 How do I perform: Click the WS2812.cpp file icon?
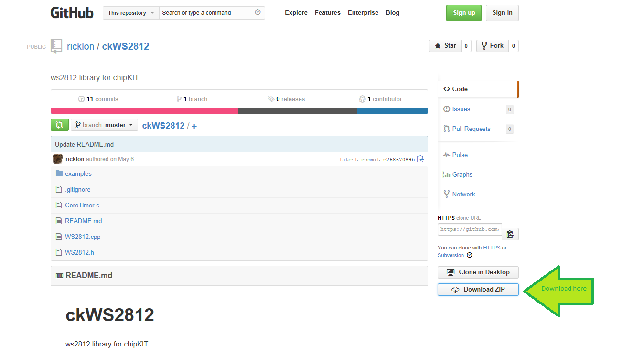(x=59, y=237)
